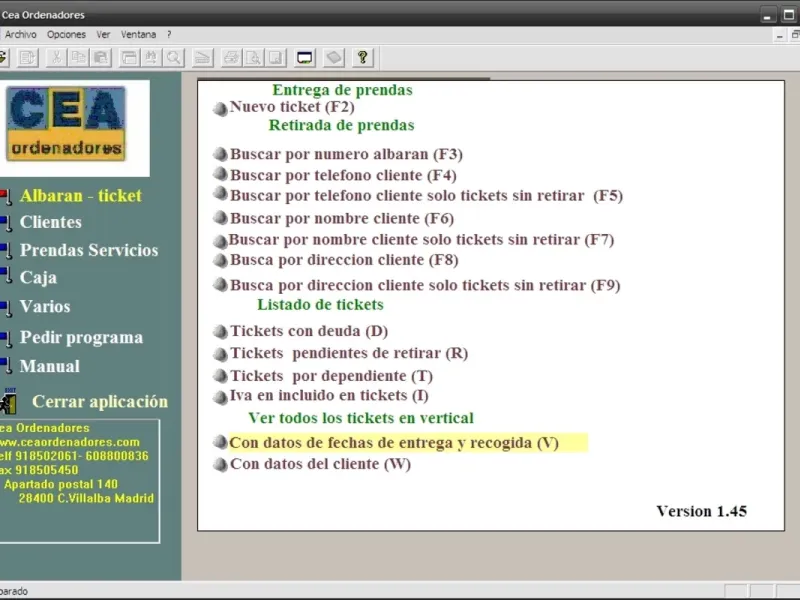
Task: Click the 28400 C.Villalba Madrid address text
Action: (86, 498)
